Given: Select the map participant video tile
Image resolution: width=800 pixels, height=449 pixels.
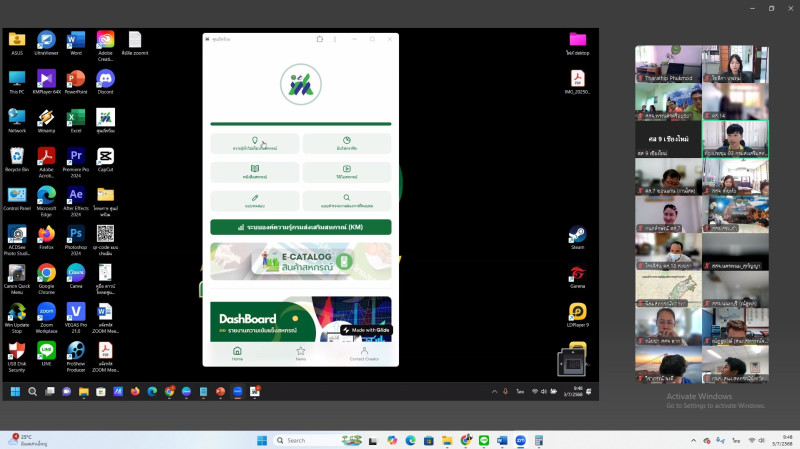Looking at the screenshot, I should click(x=668, y=289).
